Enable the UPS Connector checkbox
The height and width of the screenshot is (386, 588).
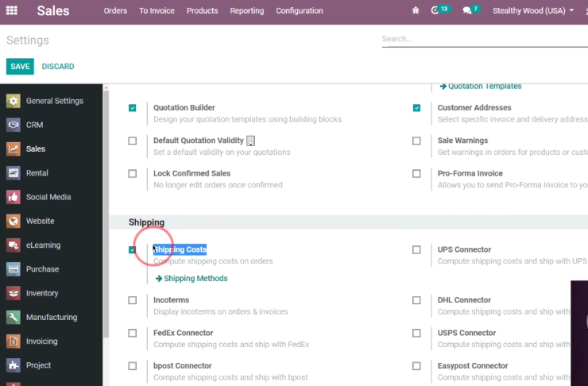point(416,249)
